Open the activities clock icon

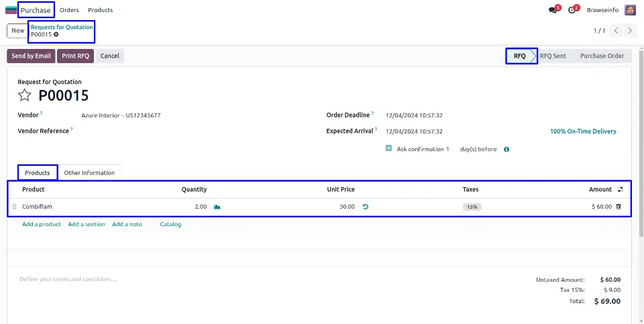click(x=572, y=10)
